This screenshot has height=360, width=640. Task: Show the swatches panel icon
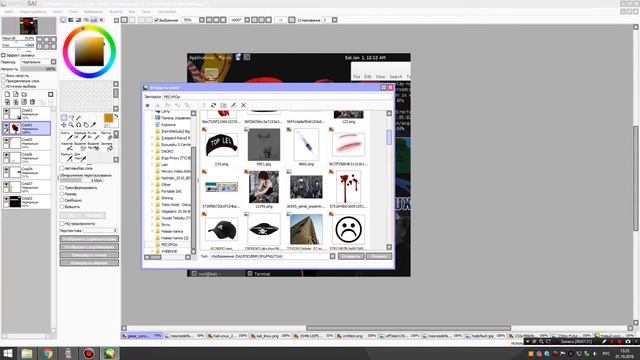[x=94, y=20]
